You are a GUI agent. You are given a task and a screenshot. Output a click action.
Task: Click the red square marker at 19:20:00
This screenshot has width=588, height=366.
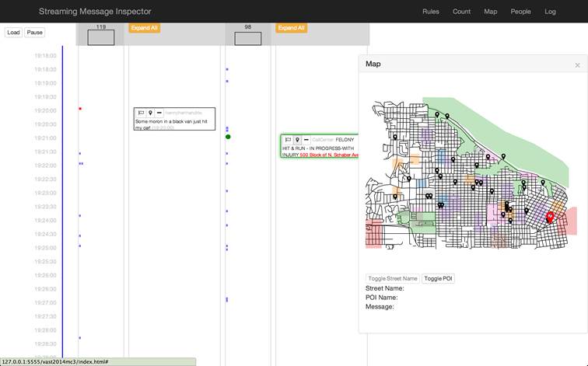point(80,109)
